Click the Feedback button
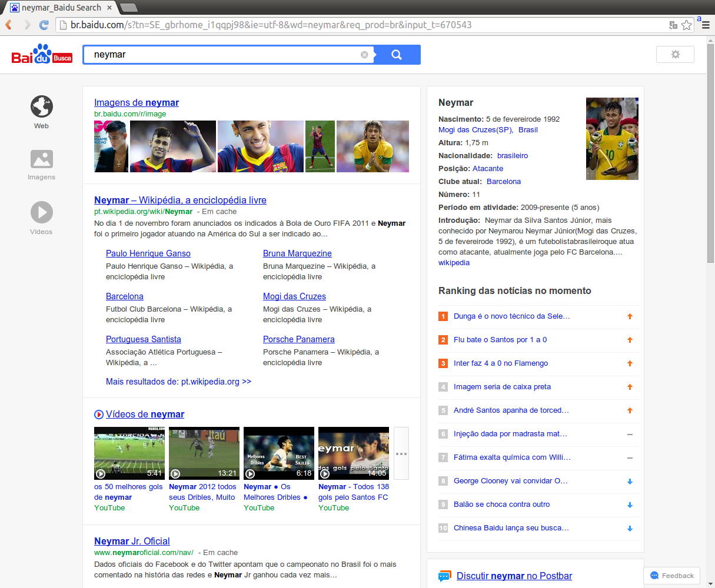Image resolution: width=715 pixels, height=588 pixels. point(671,576)
